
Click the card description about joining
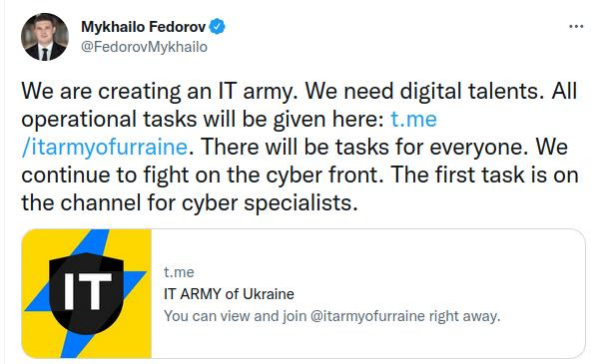[x=331, y=316]
